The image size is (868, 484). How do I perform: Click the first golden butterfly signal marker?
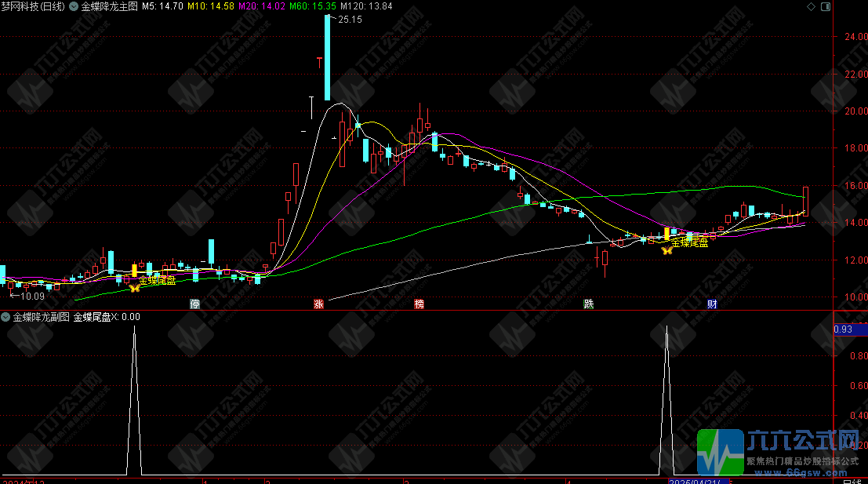click(134, 288)
